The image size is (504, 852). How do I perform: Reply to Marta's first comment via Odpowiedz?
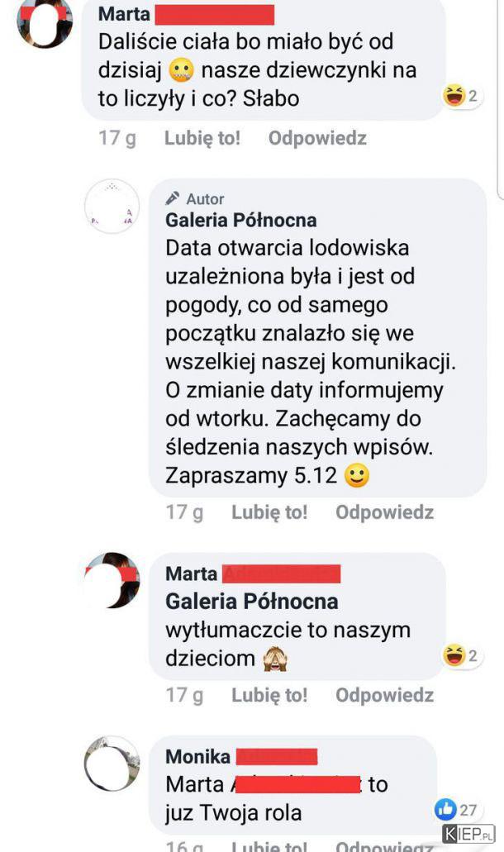tap(317, 138)
